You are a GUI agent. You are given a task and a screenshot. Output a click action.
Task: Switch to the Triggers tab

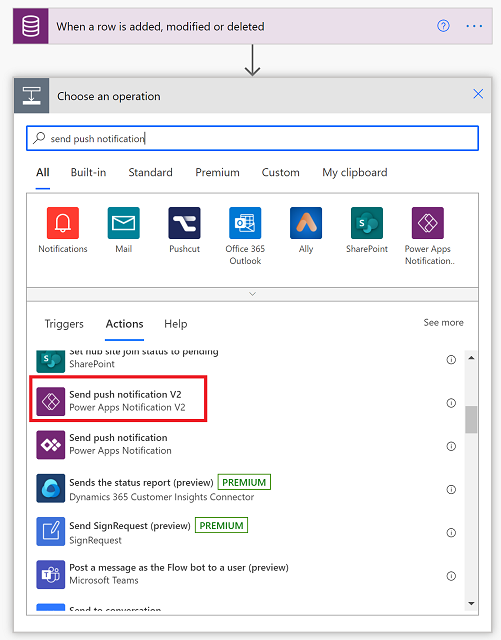click(64, 324)
